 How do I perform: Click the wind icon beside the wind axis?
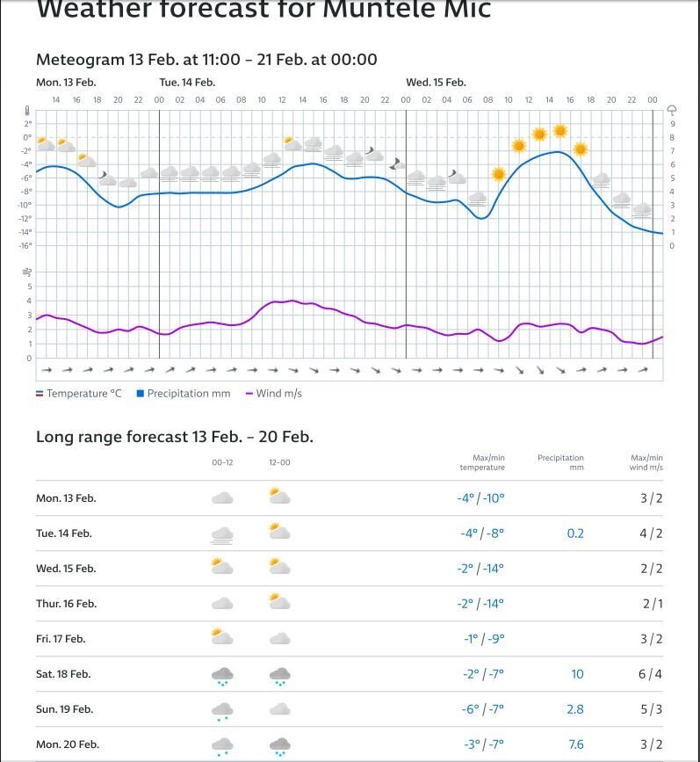27,272
